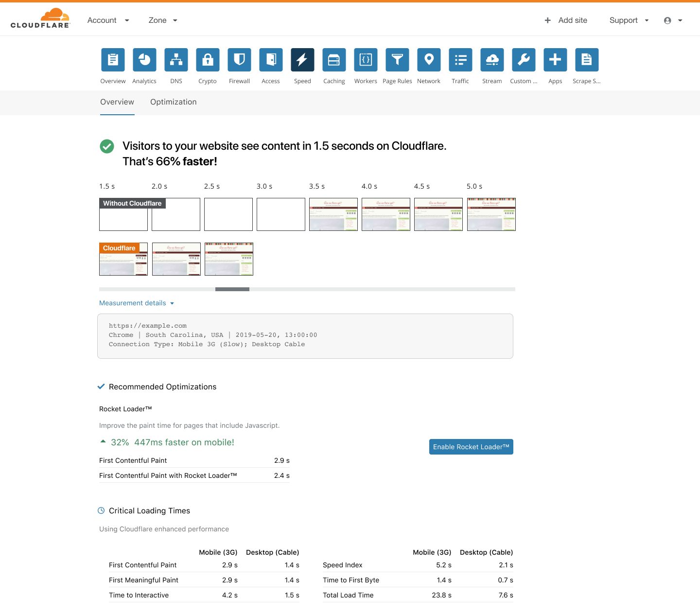Viewport: 700px width, 614px height.
Task: Open the Page Rules funnel icon
Action: pos(397,60)
